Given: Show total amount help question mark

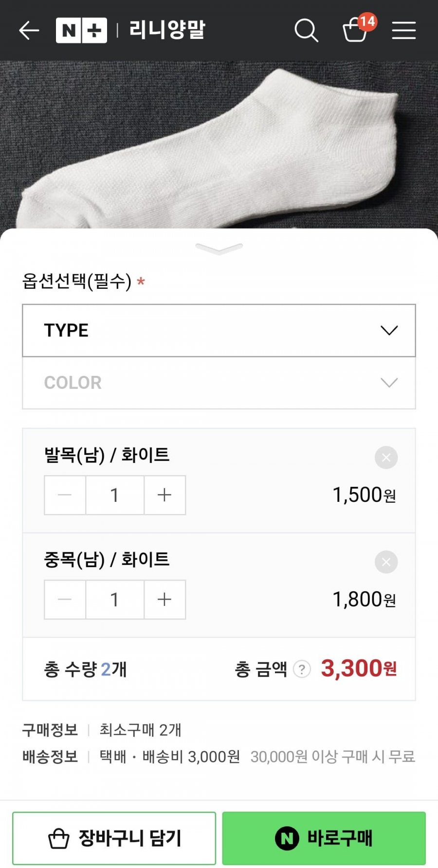Looking at the screenshot, I should (302, 670).
